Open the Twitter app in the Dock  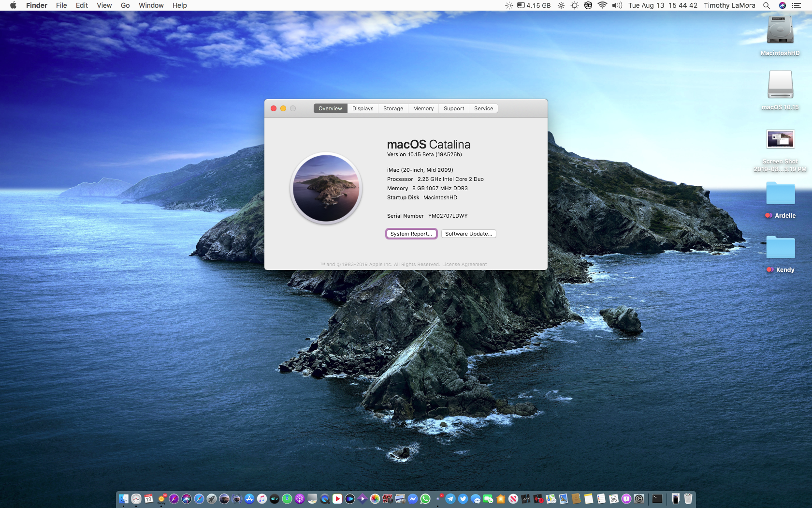coord(463,499)
